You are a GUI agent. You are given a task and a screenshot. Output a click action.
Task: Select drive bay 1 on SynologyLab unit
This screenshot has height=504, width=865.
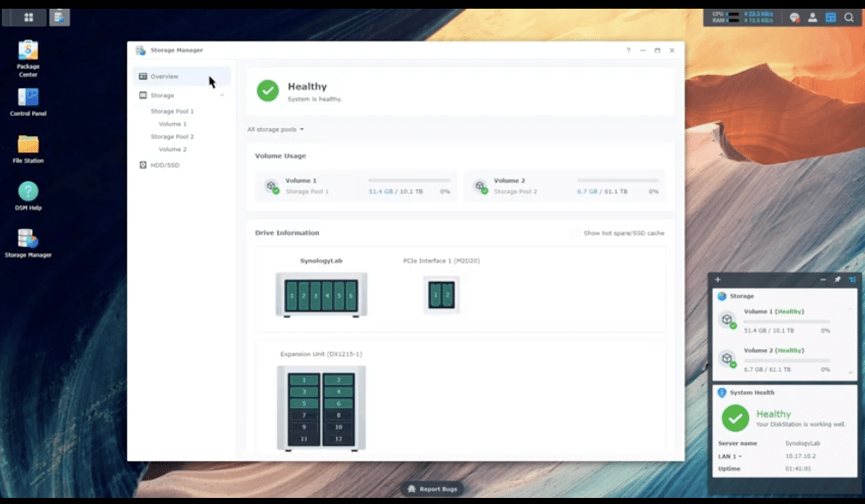pos(292,296)
